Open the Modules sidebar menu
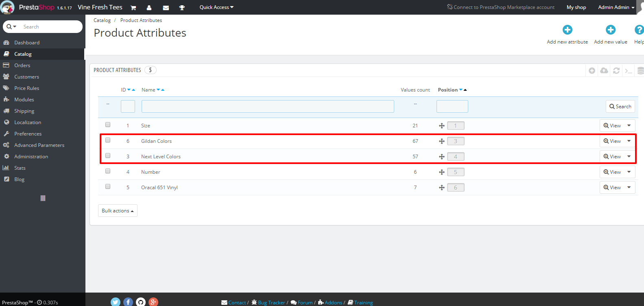Image resolution: width=644 pixels, height=306 pixels. tap(24, 99)
